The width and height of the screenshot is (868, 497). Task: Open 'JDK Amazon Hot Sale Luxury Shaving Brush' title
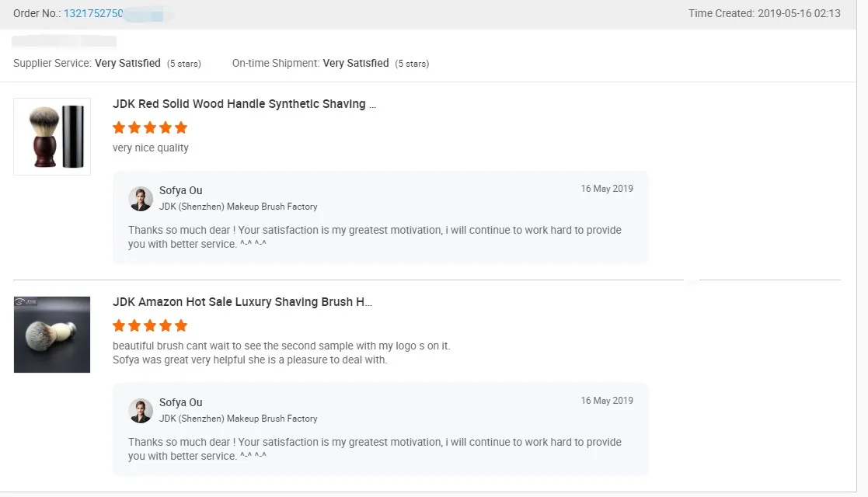pos(242,302)
